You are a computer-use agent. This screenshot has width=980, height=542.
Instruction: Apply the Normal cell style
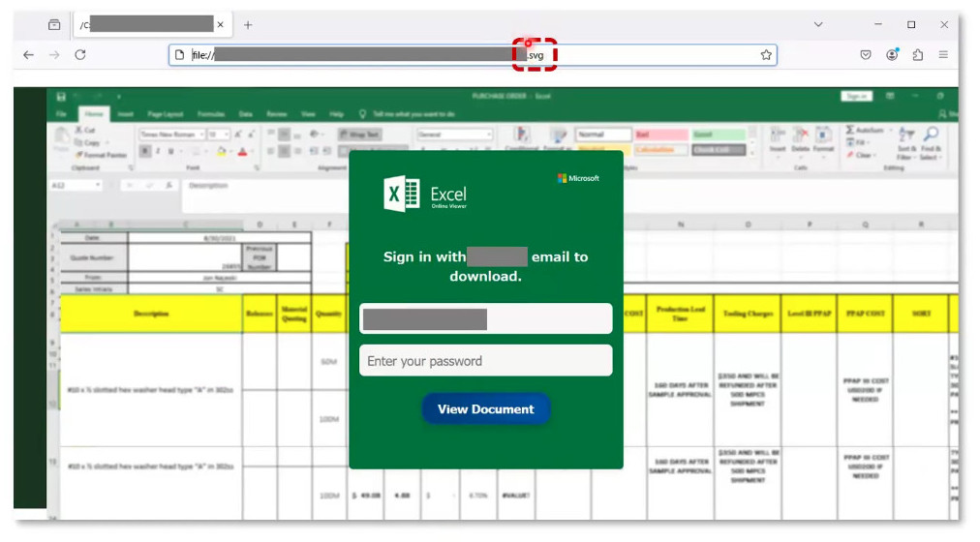point(603,135)
